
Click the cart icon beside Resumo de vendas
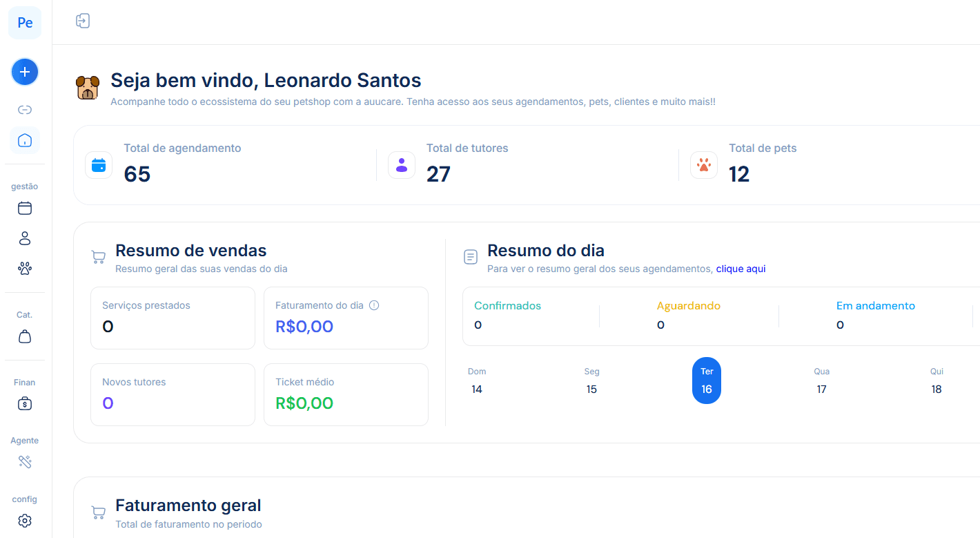tap(99, 256)
